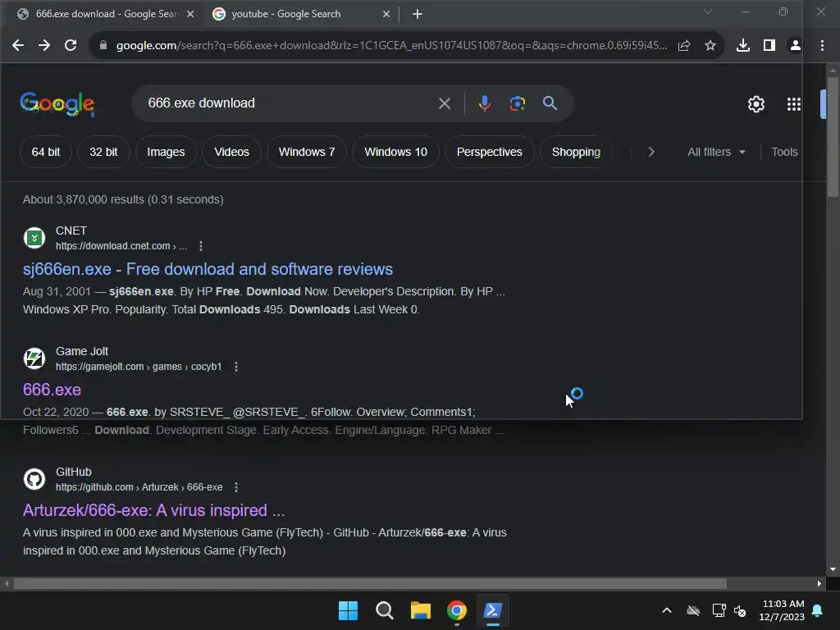Open taskbar Search
The height and width of the screenshot is (630, 840).
click(x=384, y=610)
